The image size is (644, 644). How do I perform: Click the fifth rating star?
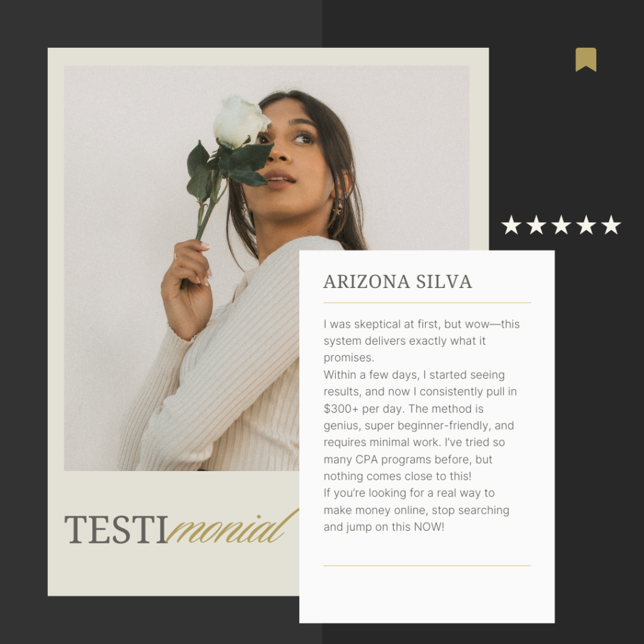coord(611,225)
